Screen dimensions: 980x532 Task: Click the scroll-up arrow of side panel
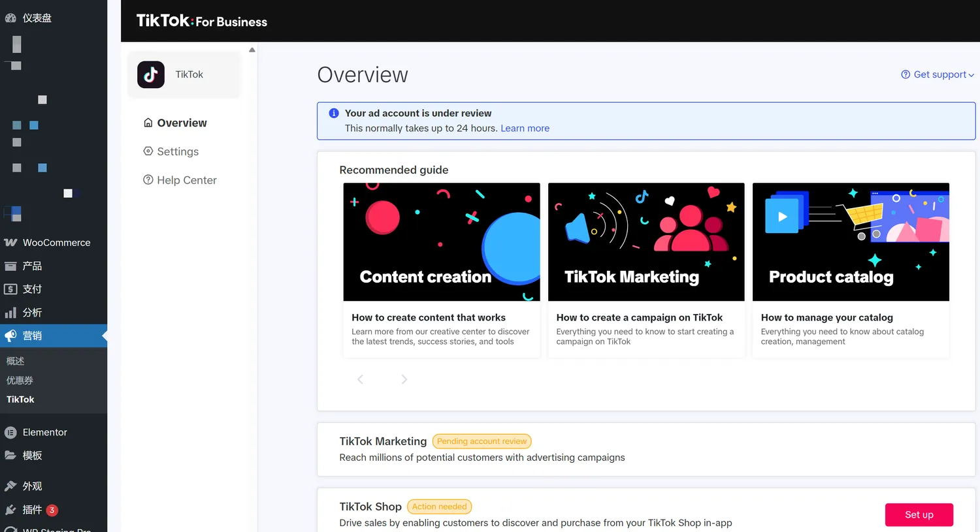click(252, 50)
